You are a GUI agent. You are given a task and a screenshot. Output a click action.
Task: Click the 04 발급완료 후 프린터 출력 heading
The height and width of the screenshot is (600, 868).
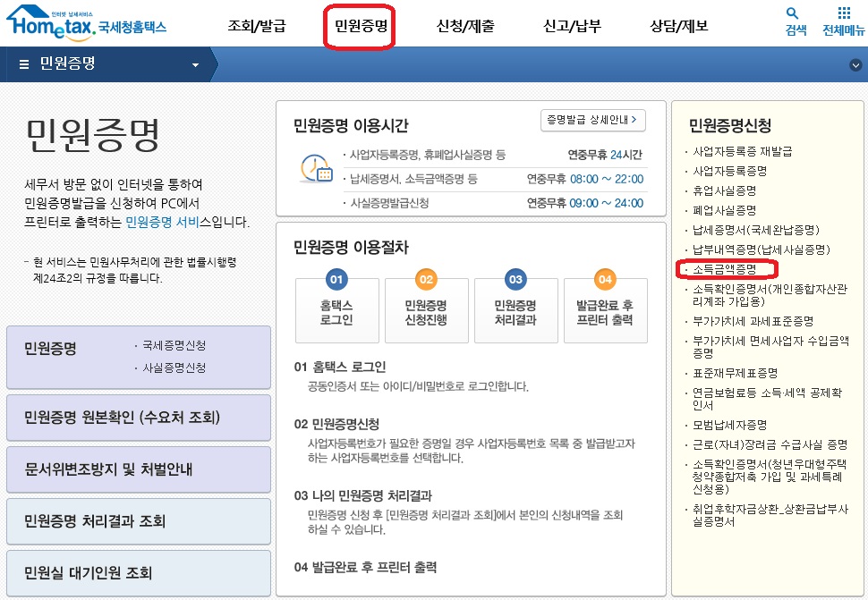(x=365, y=567)
